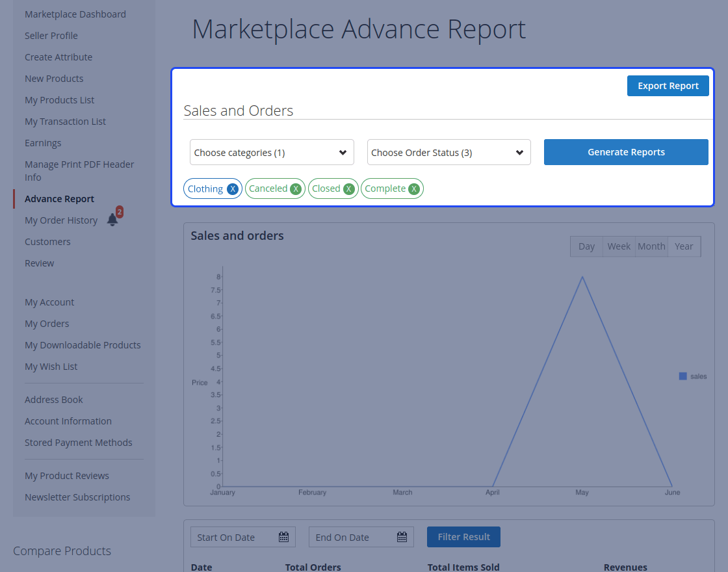Go to Seller Profile
Image resolution: width=728 pixels, height=572 pixels.
51,36
